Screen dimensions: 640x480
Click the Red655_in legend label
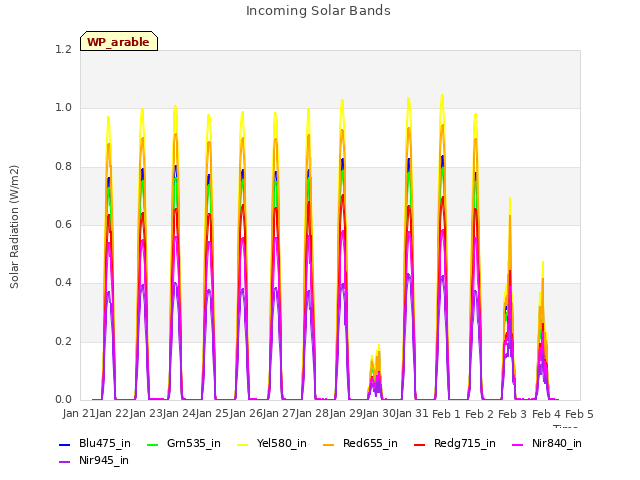coord(370,443)
